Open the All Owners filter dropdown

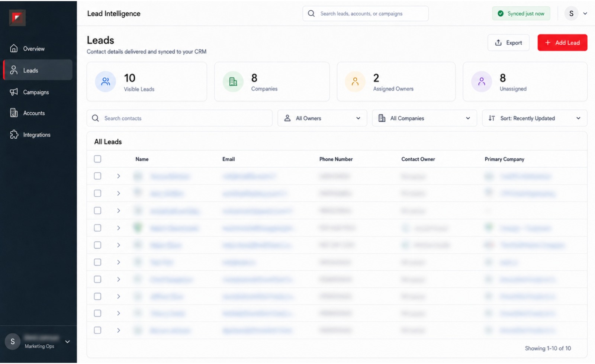pos(322,118)
